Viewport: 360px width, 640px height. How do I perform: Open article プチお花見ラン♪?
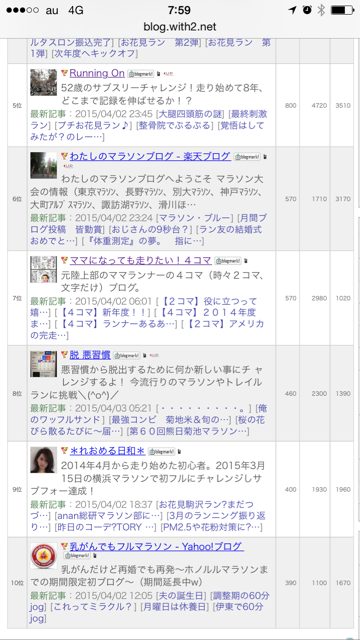pyautogui.click(x=94, y=125)
